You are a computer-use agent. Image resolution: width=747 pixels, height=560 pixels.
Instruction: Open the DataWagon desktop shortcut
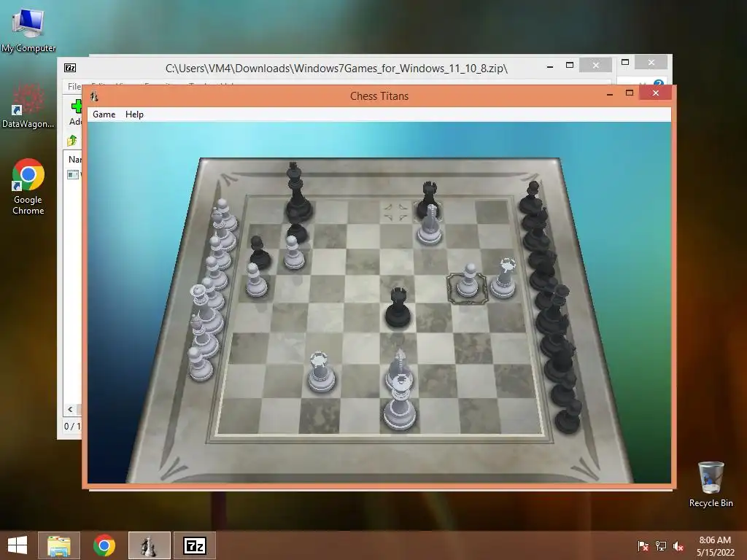coord(28,106)
